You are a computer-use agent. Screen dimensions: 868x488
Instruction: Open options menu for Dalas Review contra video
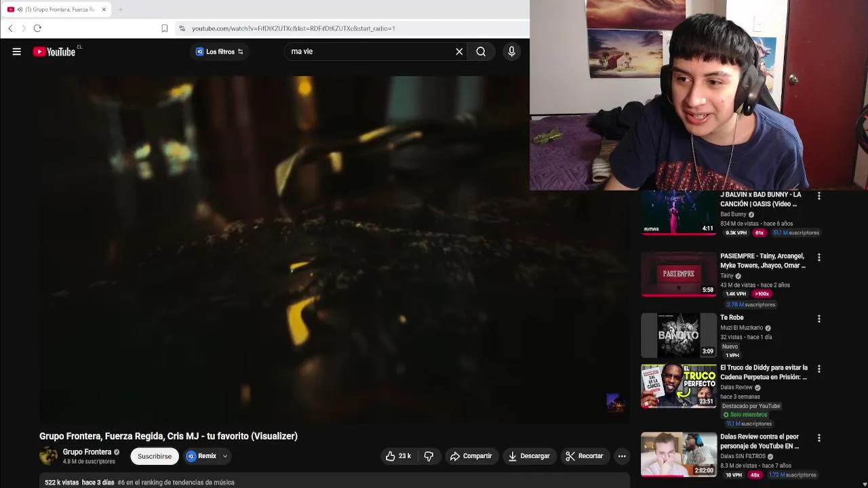[819, 439]
